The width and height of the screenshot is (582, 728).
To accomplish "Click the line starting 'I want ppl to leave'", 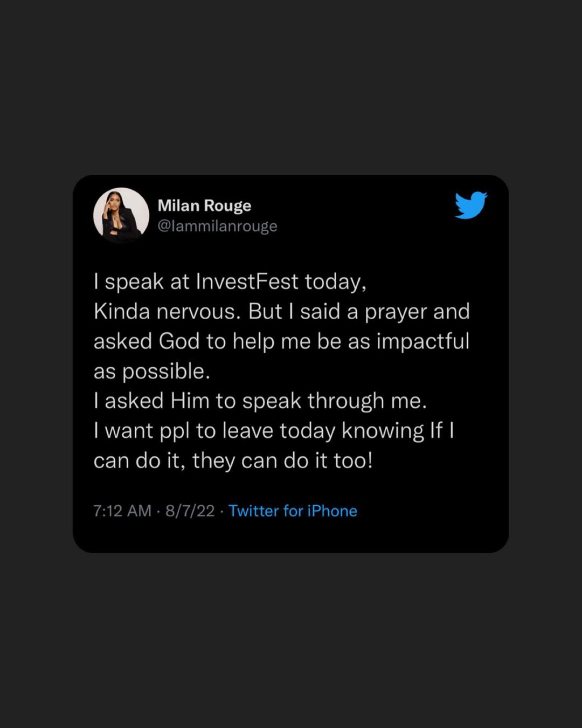I will coord(274,431).
